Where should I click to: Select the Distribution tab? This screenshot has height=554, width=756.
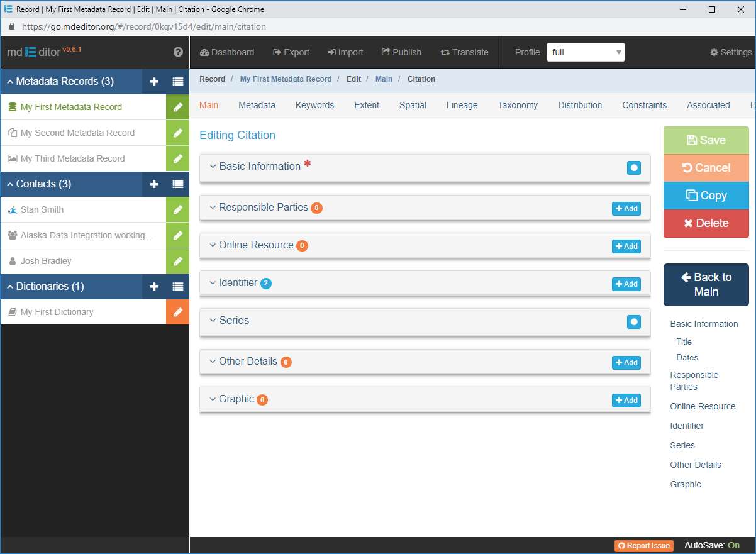pos(580,105)
